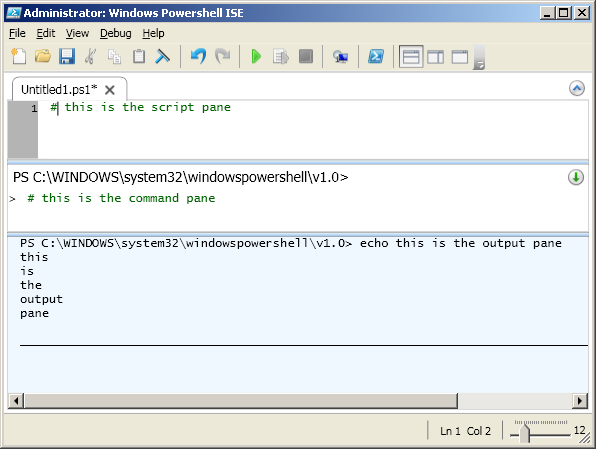Show the script pane on top layout
Screen dimensions: 596x449
pos(411,57)
